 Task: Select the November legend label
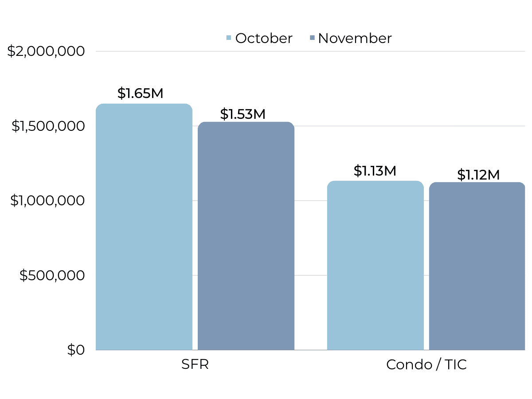coord(355,38)
